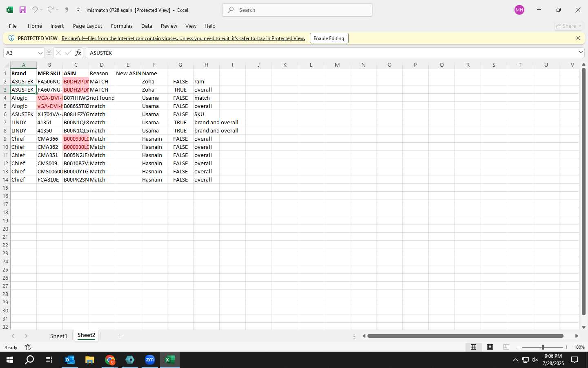Open the Insert ribbon tab
Image resolution: width=588 pixels, height=368 pixels.
pyautogui.click(x=57, y=26)
